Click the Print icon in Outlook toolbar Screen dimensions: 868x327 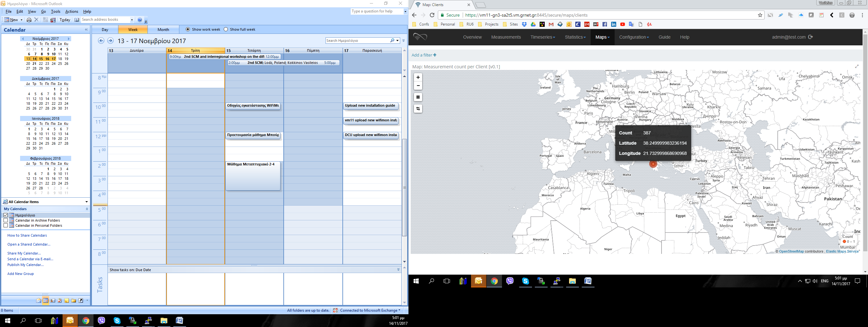pyautogui.click(x=29, y=20)
